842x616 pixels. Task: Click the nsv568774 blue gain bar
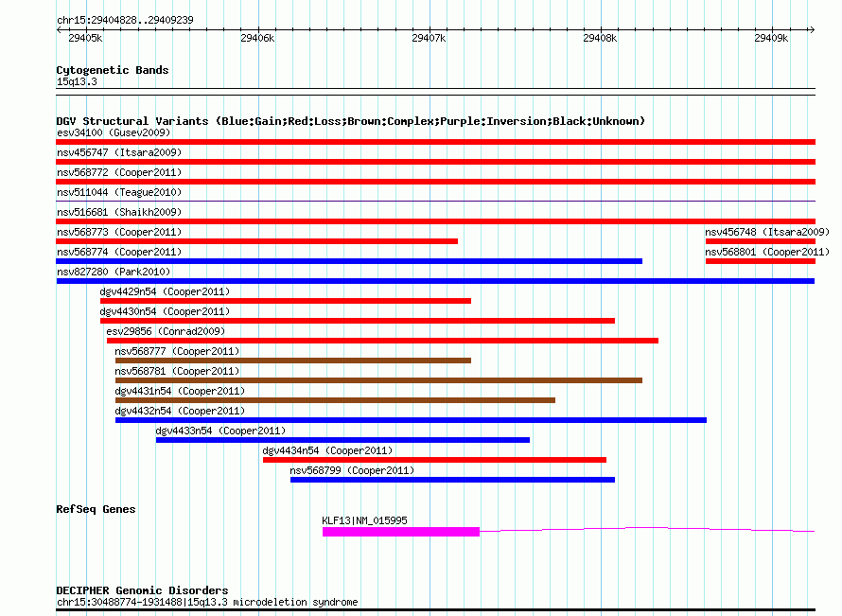tap(349, 261)
